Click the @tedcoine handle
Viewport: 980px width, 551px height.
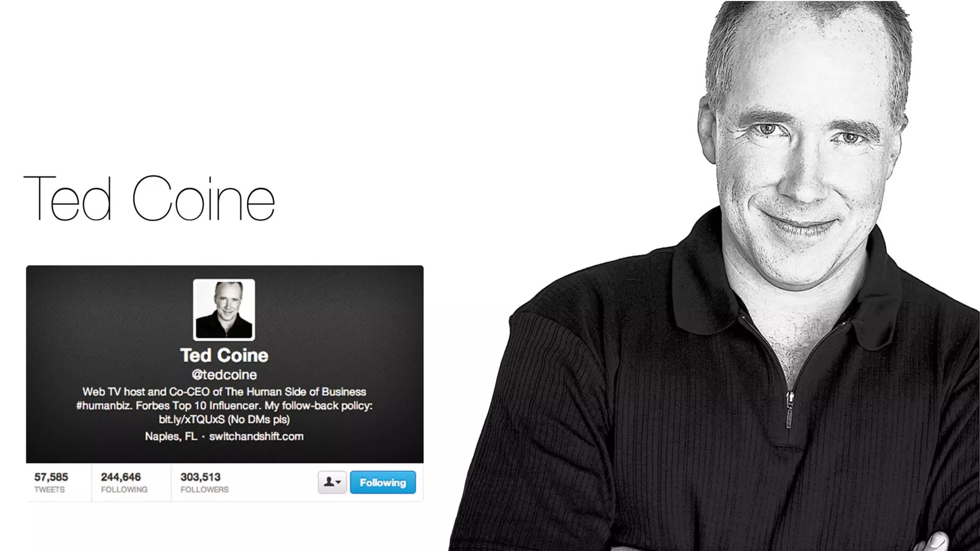pyautogui.click(x=224, y=375)
